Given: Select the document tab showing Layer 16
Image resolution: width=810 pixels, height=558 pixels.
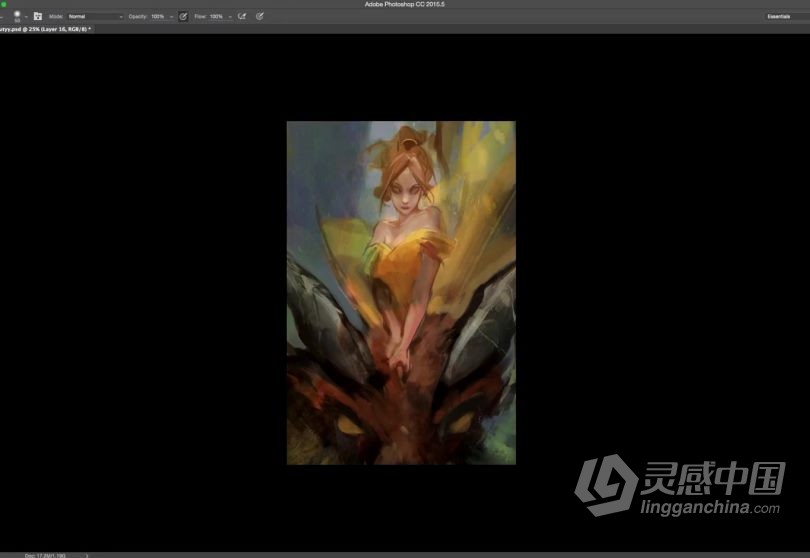Looking at the screenshot, I should tap(45, 29).
